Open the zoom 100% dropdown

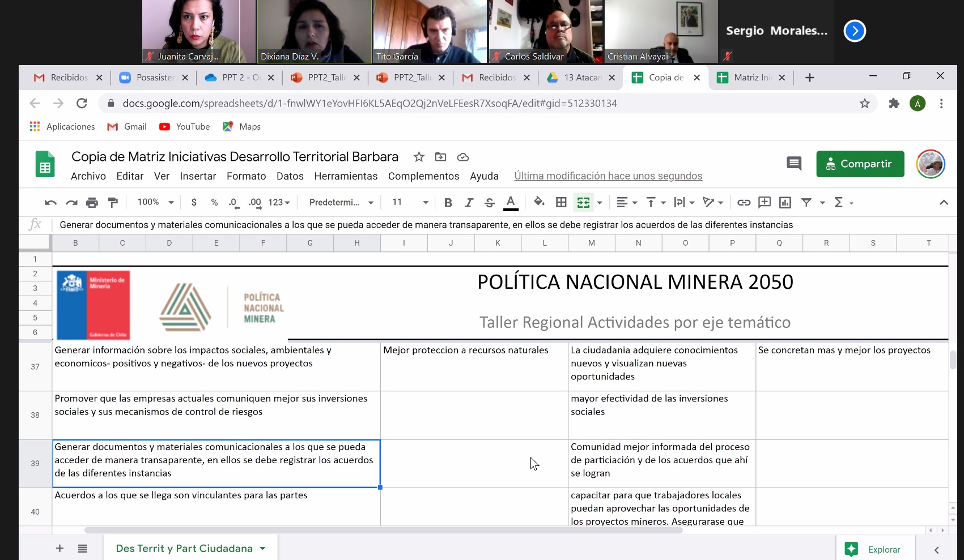click(x=155, y=202)
